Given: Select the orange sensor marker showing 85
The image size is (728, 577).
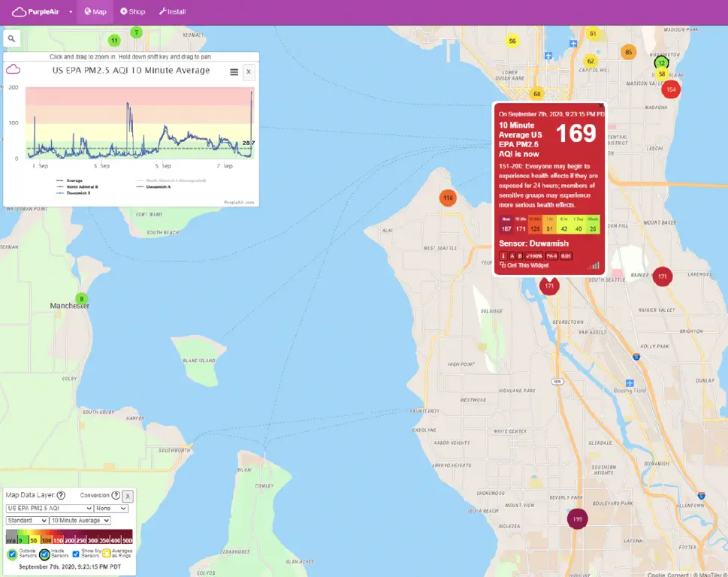Looking at the screenshot, I should [629, 52].
